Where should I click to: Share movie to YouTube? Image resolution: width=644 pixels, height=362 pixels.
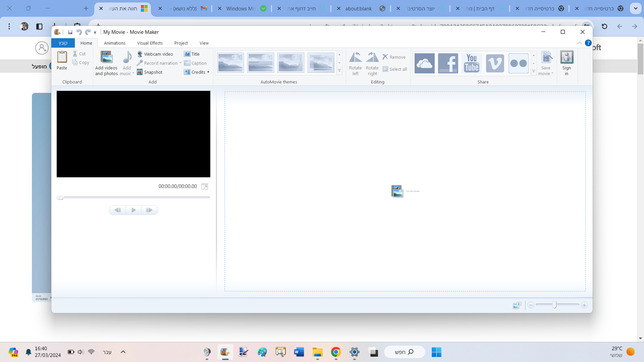coord(471,63)
